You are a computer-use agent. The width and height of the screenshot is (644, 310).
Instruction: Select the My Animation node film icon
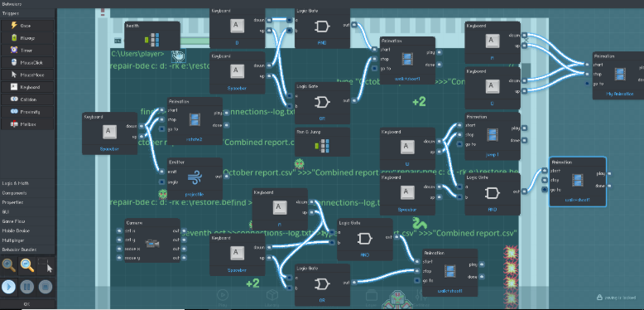coord(620,74)
